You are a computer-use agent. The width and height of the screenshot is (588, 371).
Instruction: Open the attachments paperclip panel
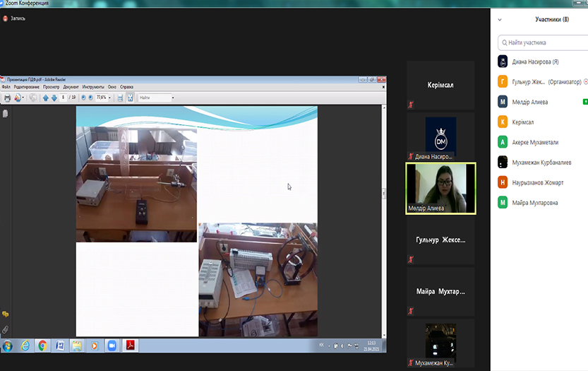tap(5, 330)
